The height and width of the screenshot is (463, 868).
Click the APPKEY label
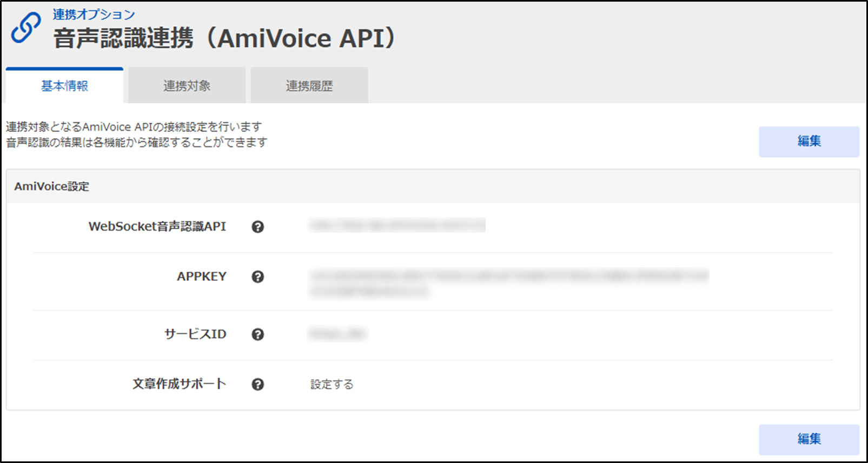click(x=202, y=276)
